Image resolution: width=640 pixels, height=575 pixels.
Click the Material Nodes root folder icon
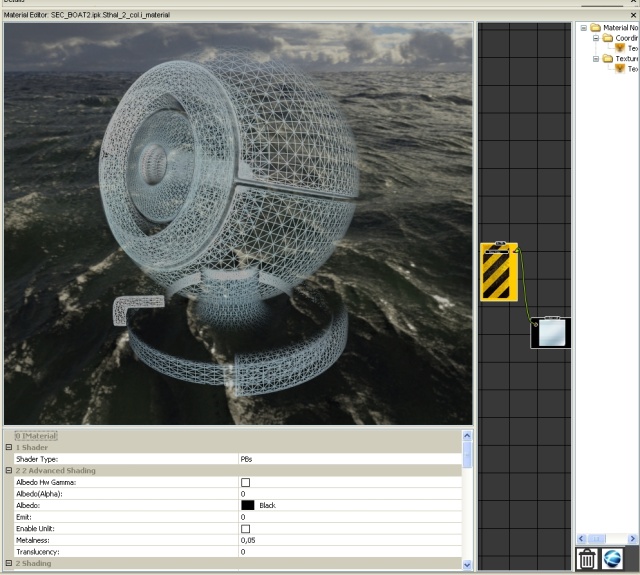tap(596, 27)
